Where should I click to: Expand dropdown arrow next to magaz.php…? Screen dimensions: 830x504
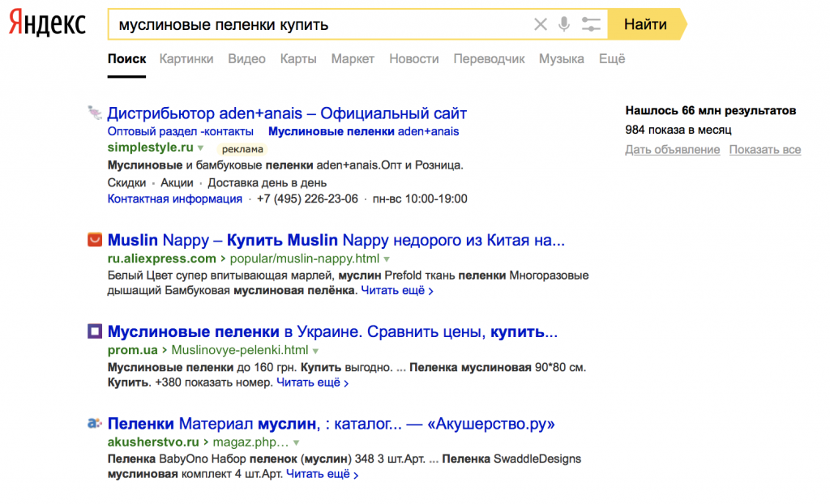pos(297,442)
